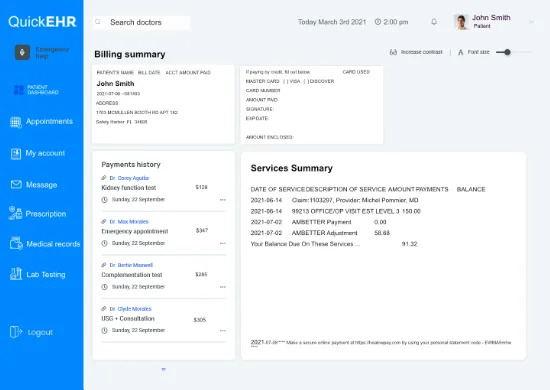Image resolution: width=550 pixels, height=390 pixels.
Task: Click the Increase contrast glasses icon
Action: tap(393, 52)
